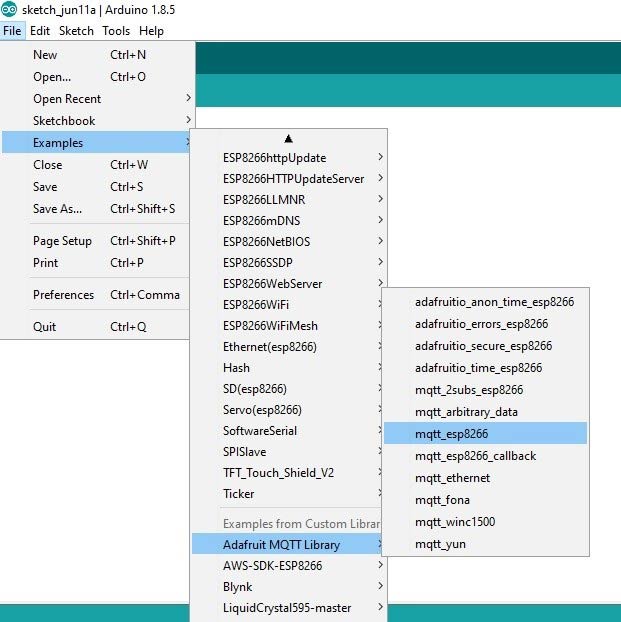The width and height of the screenshot is (621, 622).
Task: Choose Open... from the File menu
Action: (95, 77)
